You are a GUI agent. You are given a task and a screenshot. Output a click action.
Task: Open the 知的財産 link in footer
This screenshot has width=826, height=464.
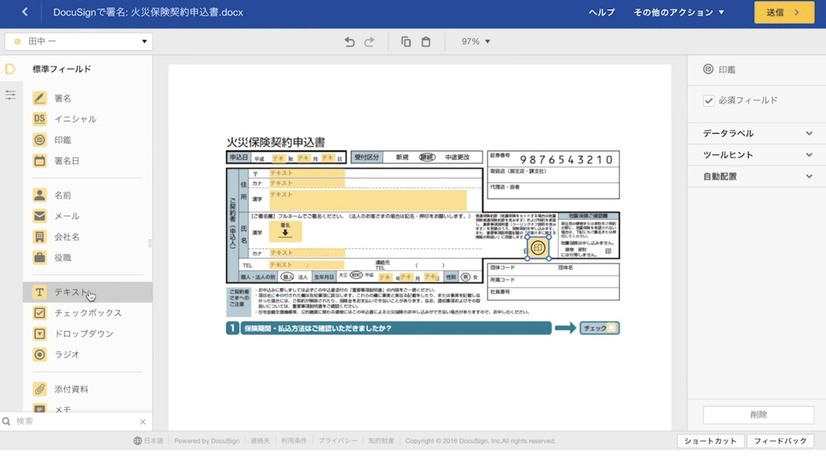click(381, 441)
